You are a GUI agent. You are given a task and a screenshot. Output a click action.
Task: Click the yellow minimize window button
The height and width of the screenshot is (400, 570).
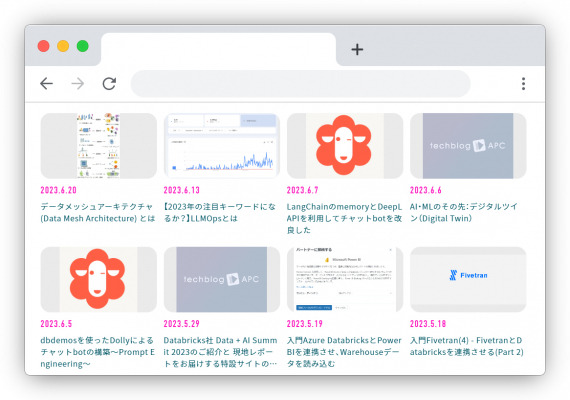[x=63, y=46]
